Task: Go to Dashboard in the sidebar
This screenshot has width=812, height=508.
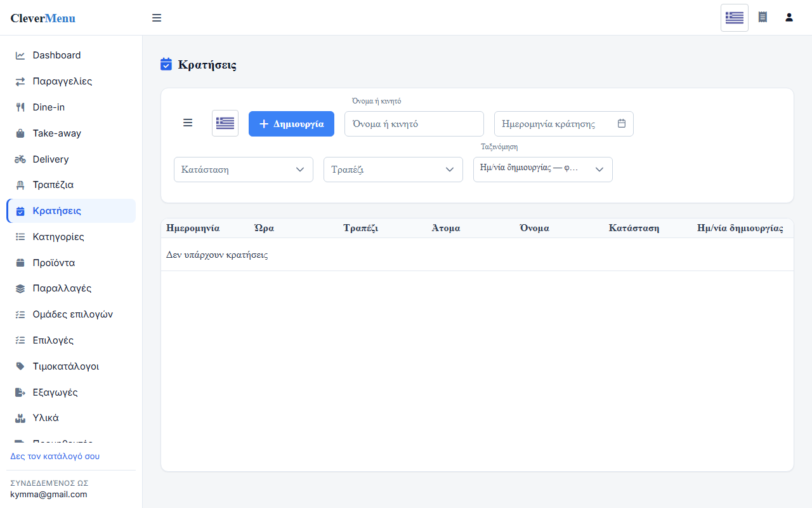Action: [71, 55]
